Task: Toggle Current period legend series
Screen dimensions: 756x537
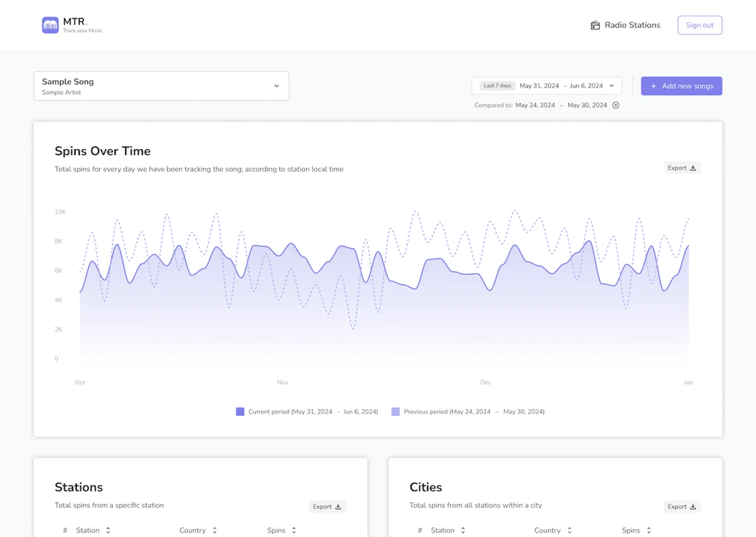Action: [x=307, y=412]
